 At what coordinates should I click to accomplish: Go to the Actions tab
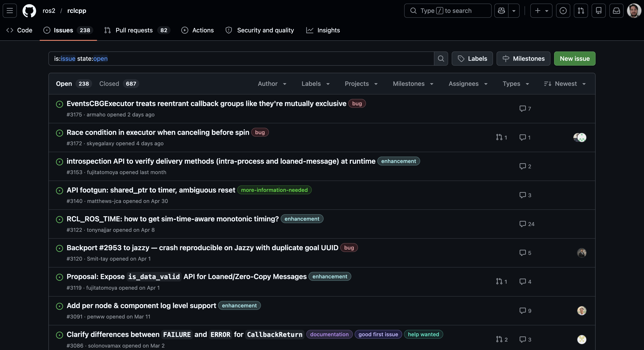(x=197, y=30)
